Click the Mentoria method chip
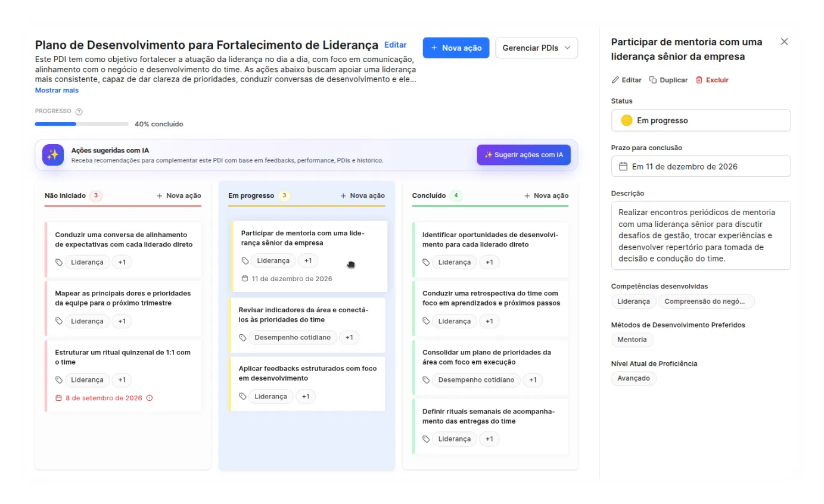This screenshot has height=504, width=824. (x=632, y=340)
